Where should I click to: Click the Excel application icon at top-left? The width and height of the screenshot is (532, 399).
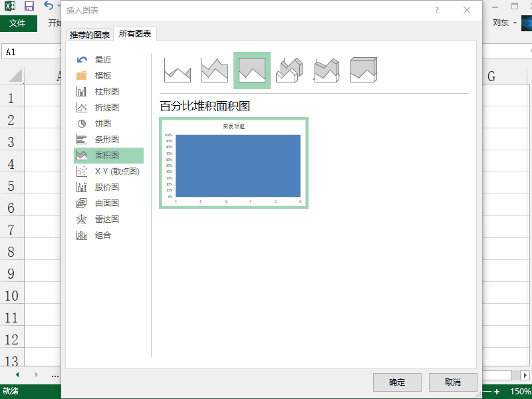[x=10, y=6]
